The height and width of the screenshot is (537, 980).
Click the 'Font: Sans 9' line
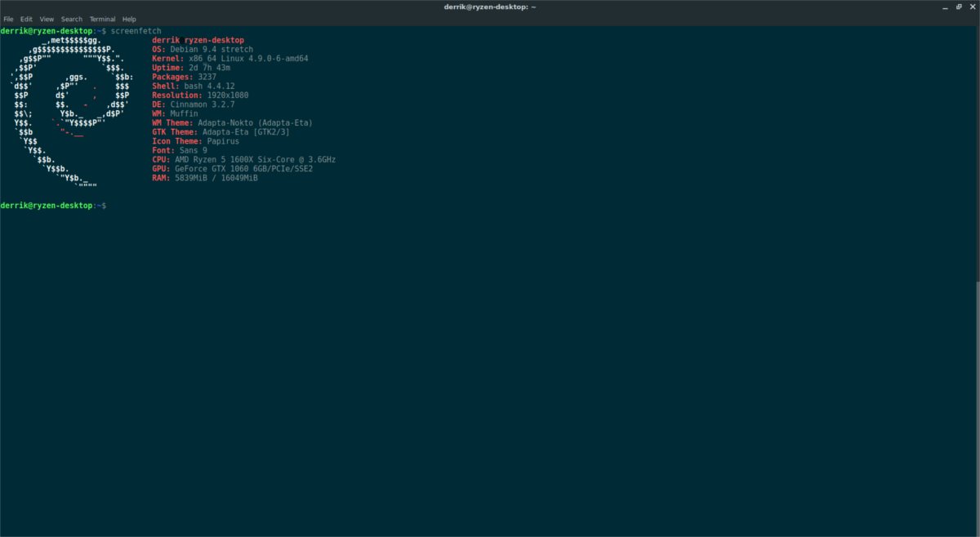[x=180, y=150]
